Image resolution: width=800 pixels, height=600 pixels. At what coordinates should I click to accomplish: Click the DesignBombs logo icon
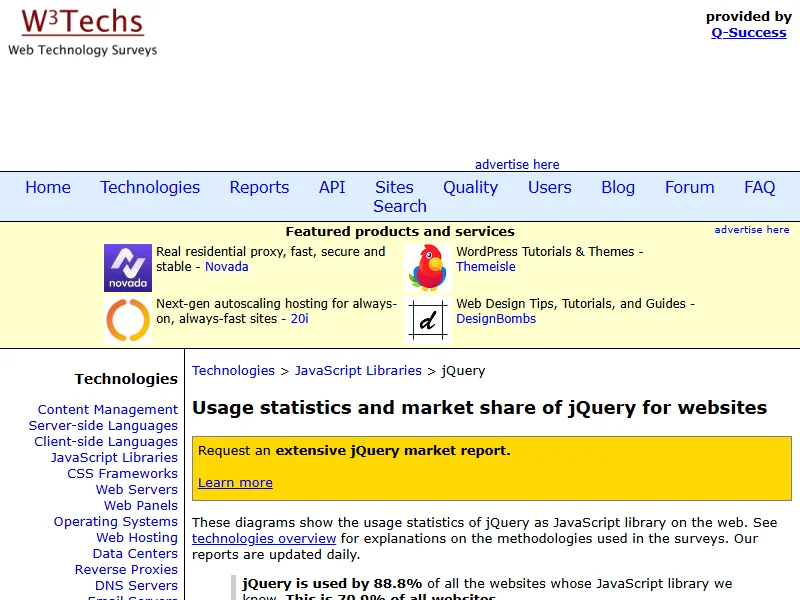tap(428, 320)
